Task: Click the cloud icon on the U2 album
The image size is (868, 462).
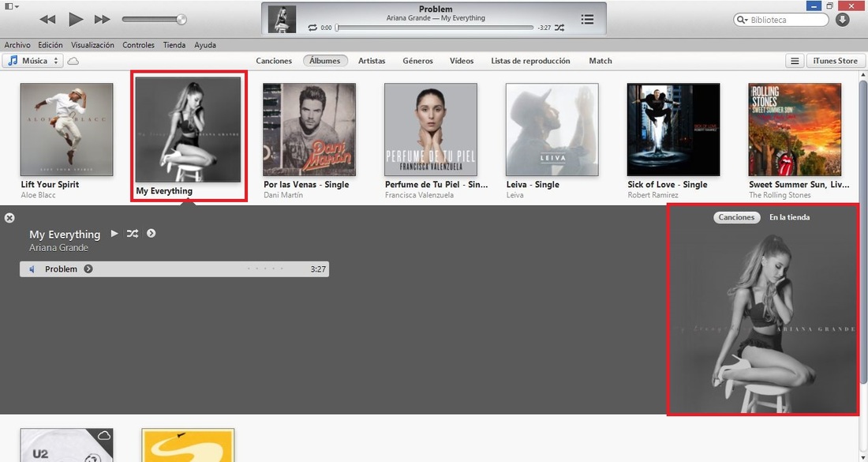Action: pyautogui.click(x=103, y=435)
